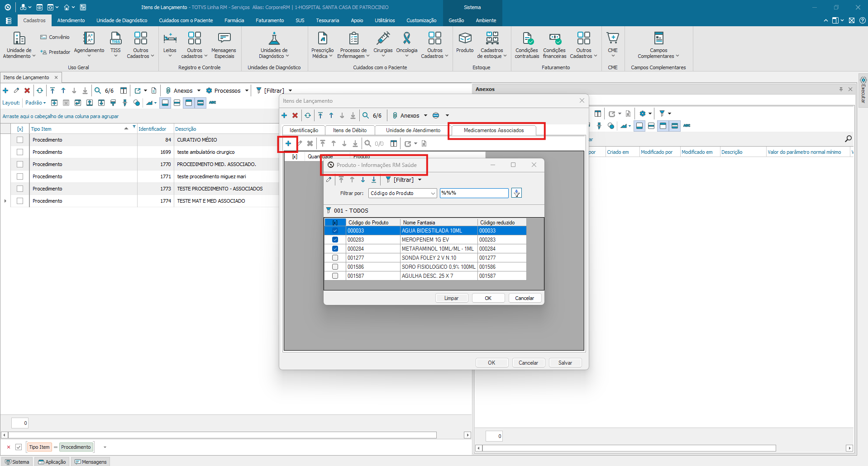Open Cadastros de estoque ribbon icon
Image resolution: width=868 pixels, height=466 pixels.
pos(492,45)
